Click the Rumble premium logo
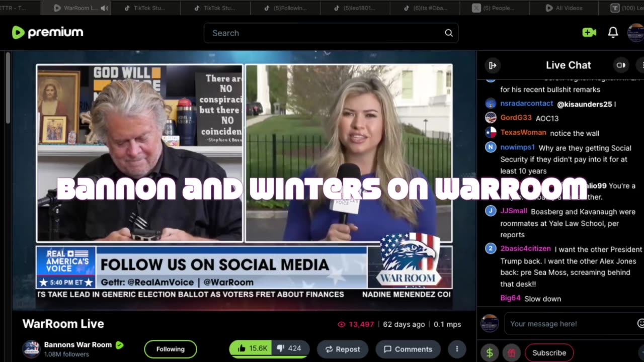Image resolution: width=644 pixels, height=362 pixels. [47, 33]
